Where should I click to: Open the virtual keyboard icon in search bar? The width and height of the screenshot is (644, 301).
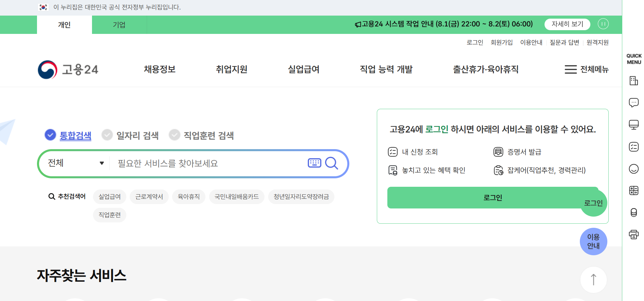click(x=314, y=163)
